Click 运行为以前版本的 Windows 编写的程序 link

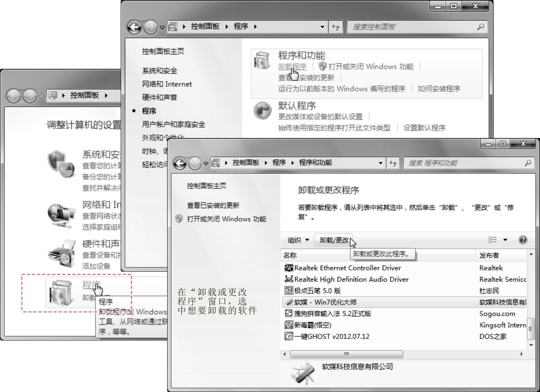point(342,89)
